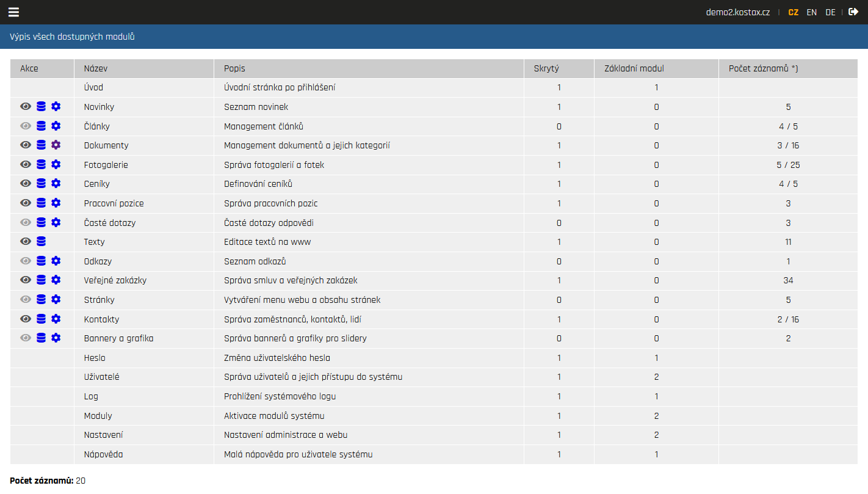The image size is (868, 494).
Task: Switch language to DE
Action: tap(830, 12)
